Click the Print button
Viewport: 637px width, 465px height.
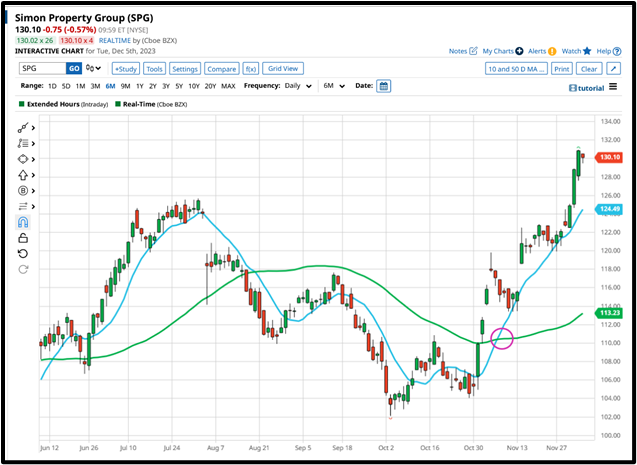(562, 69)
